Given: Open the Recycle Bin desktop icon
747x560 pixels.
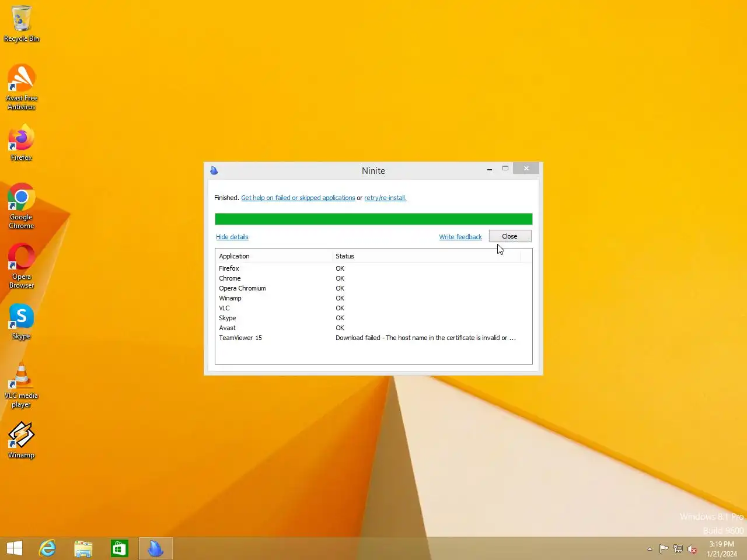Looking at the screenshot, I should 22,24.
